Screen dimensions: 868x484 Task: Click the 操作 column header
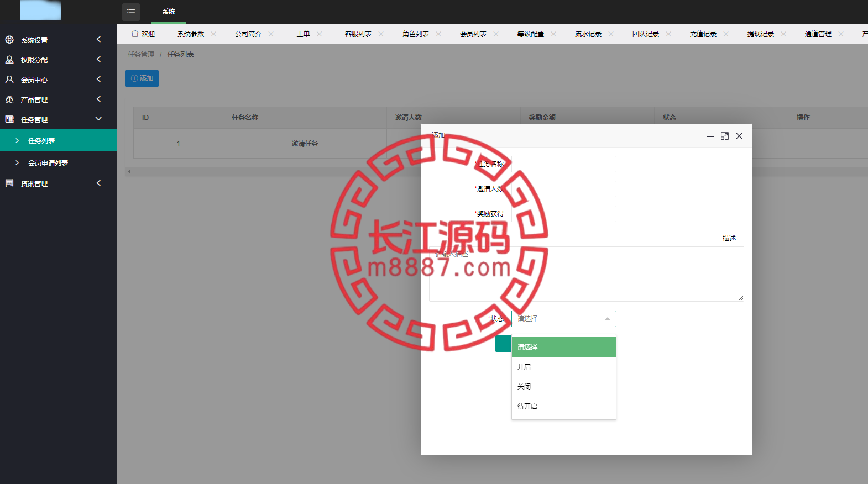point(828,118)
